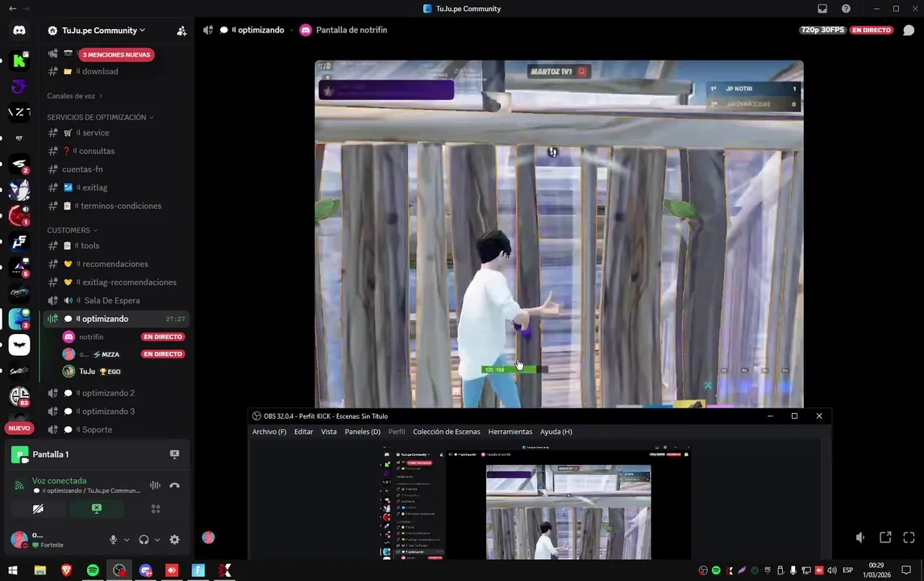Click the user avatar in user panel
Image resolution: width=924 pixels, height=581 pixels.
coord(19,539)
